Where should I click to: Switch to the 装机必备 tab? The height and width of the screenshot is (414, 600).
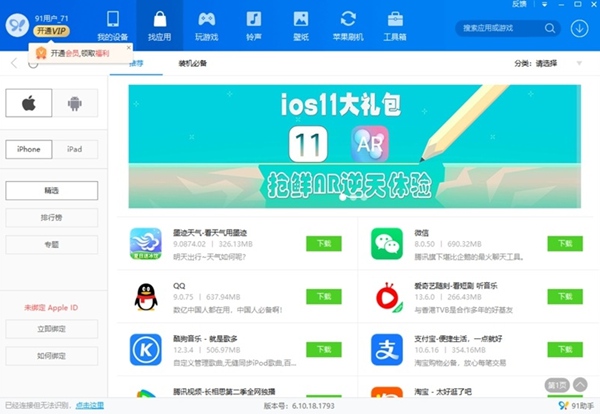tap(193, 63)
